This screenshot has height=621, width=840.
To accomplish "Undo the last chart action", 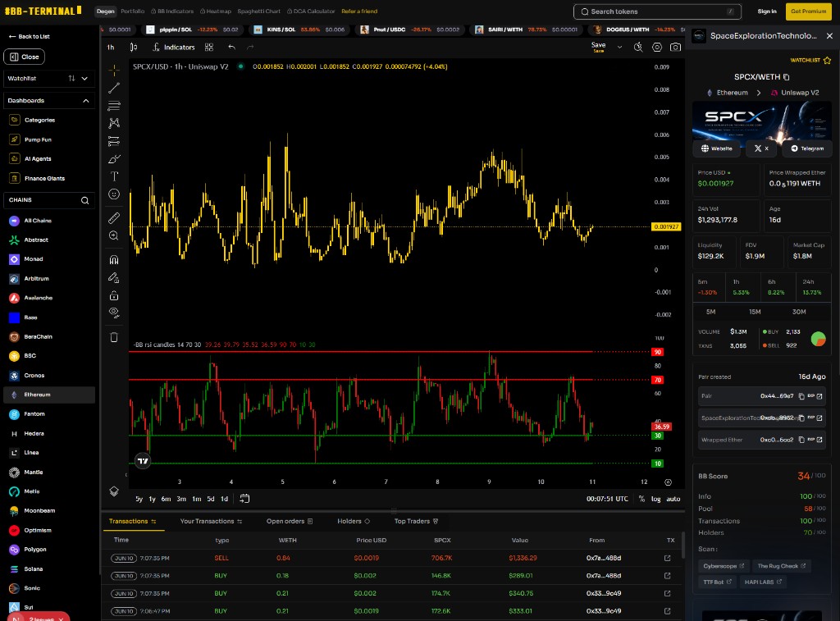I will click(x=231, y=47).
